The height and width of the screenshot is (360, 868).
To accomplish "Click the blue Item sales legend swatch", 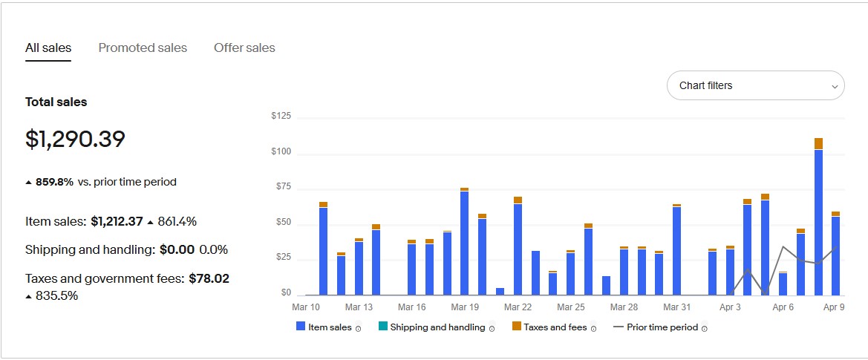I will (301, 327).
